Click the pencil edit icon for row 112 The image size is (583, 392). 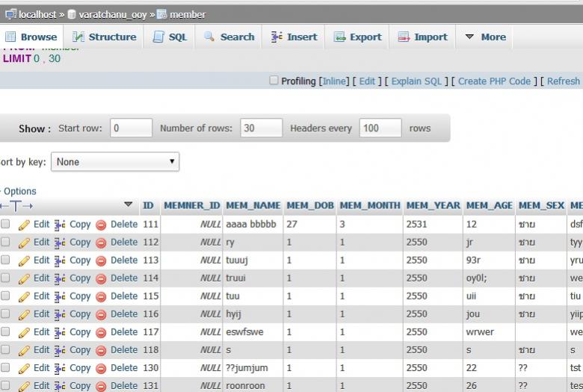24,243
